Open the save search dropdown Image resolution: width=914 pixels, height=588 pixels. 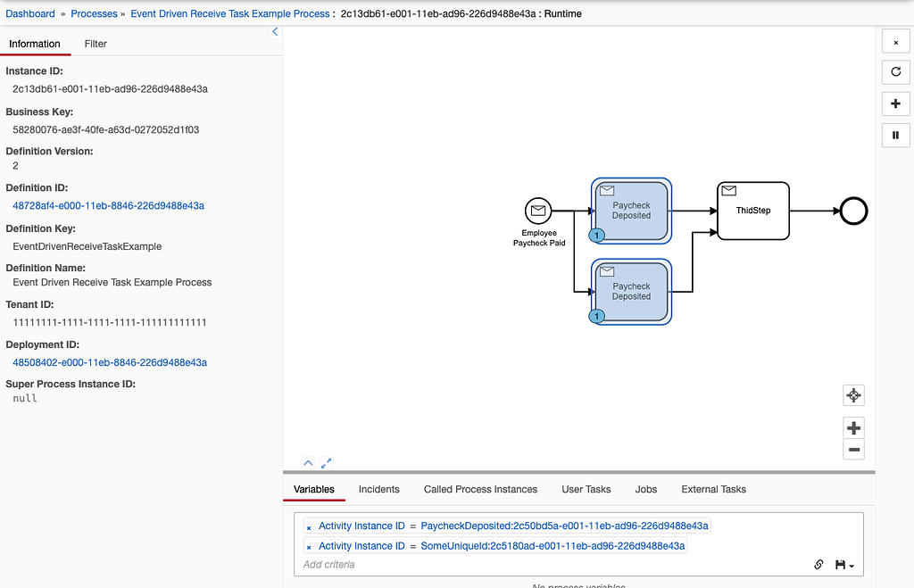pyautogui.click(x=843, y=564)
